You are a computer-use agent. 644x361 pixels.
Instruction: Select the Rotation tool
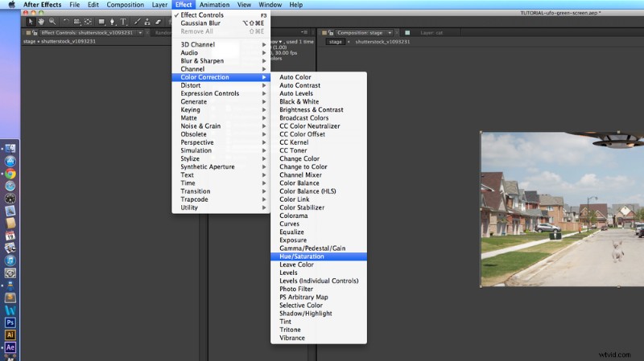[x=66, y=22]
